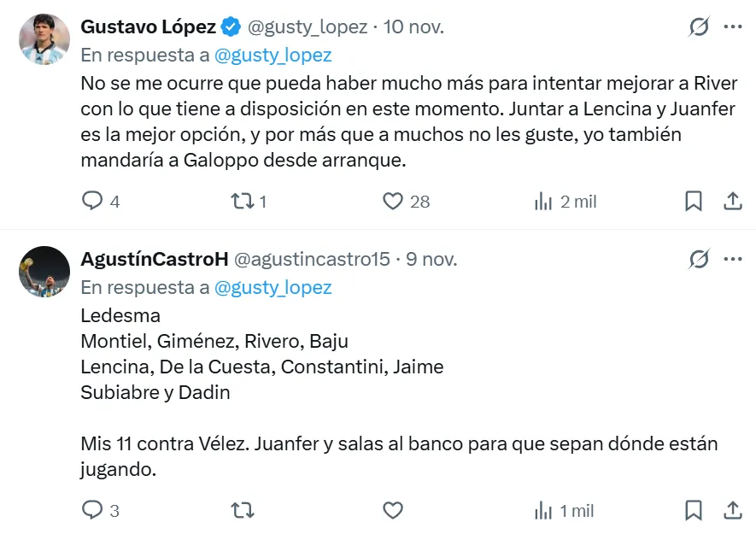
Task: Reply to Gustavo López's tweet
Action: click(x=92, y=202)
